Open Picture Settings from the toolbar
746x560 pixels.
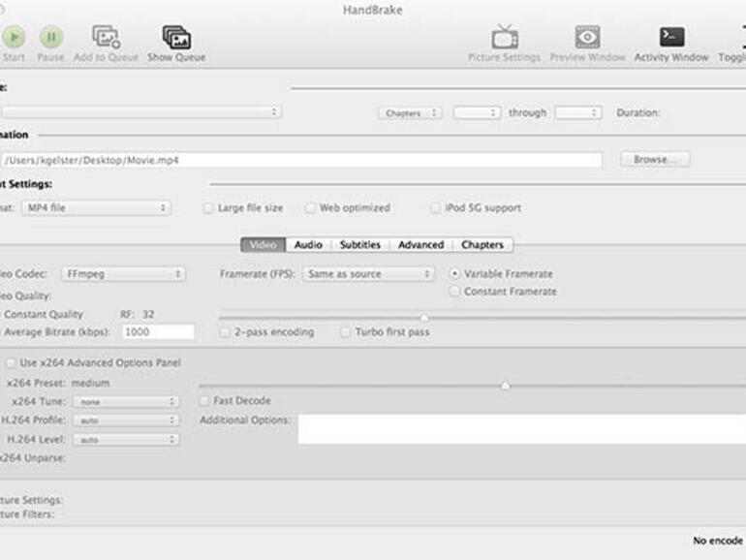coord(505,37)
